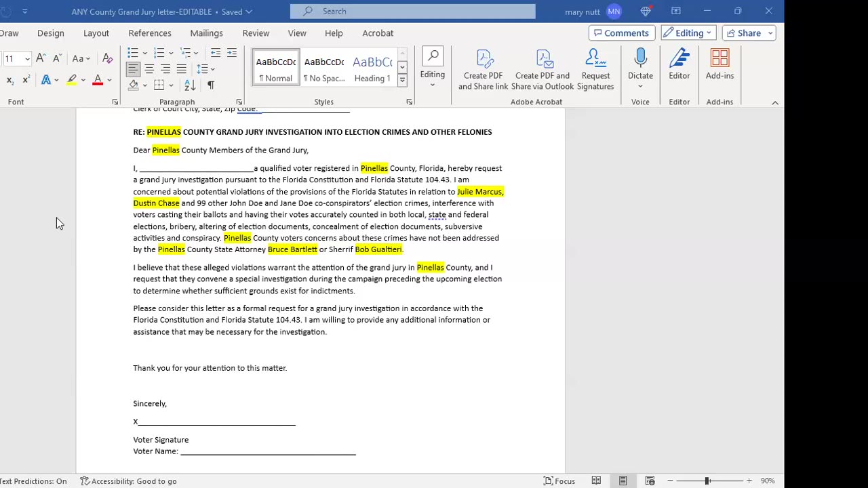Screen dimensions: 868x488
Task: Open the highlight color dropdown arrow
Action: pyautogui.click(x=83, y=80)
